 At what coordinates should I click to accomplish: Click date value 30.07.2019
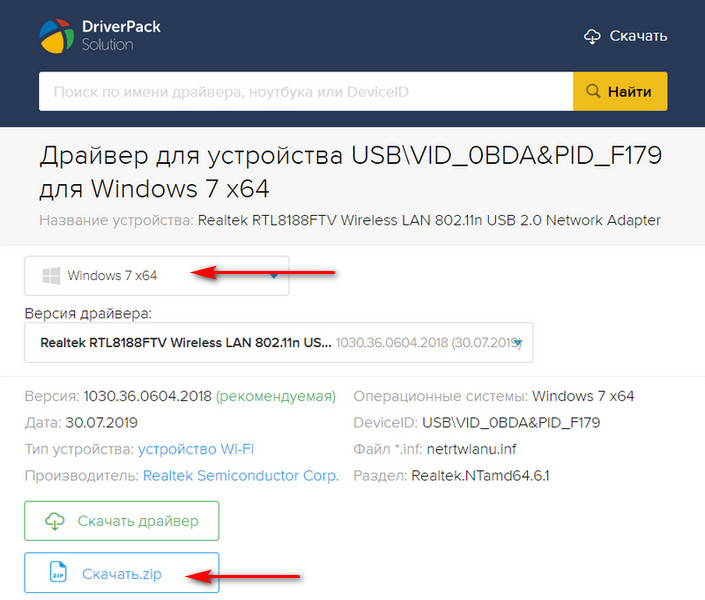click(102, 423)
